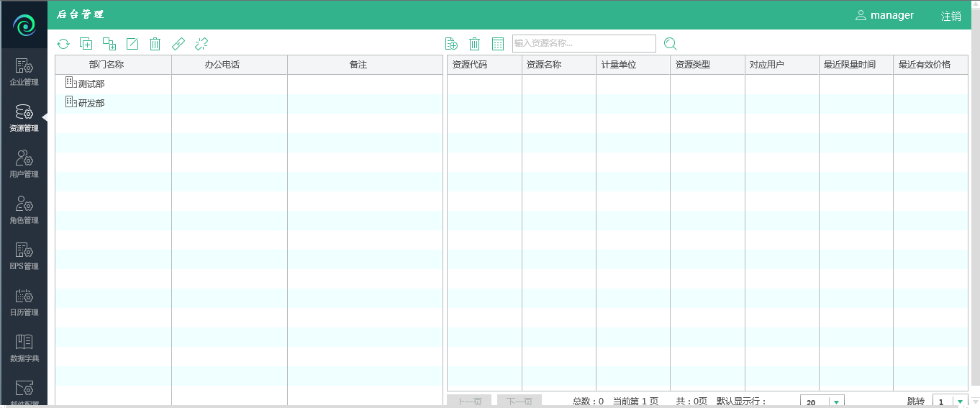The height and width of the screenshot is (408, 980).
Task: Delete resource using right trash icon
Action: tap(475, 44)
